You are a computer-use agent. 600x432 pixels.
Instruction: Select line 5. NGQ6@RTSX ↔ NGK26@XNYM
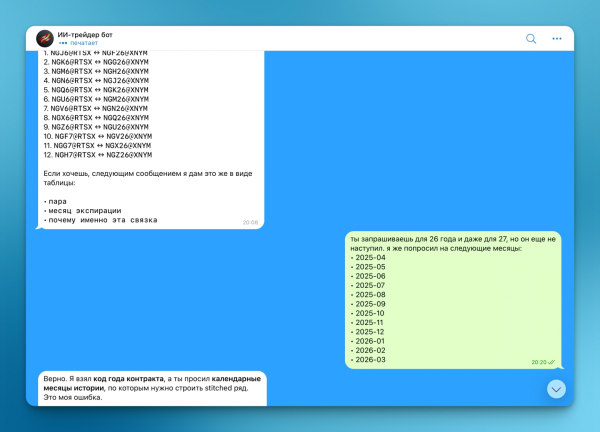(96, 90)
